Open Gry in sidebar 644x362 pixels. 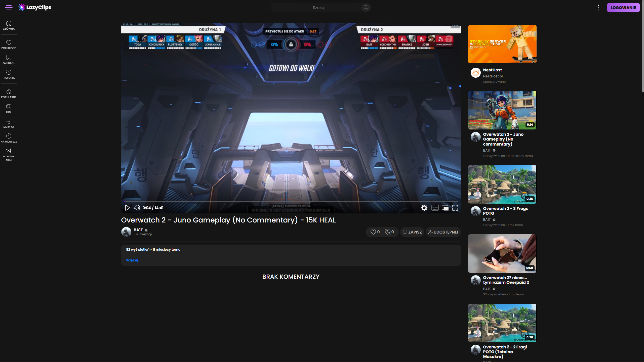pyautogui.click(x=9, y=109)
